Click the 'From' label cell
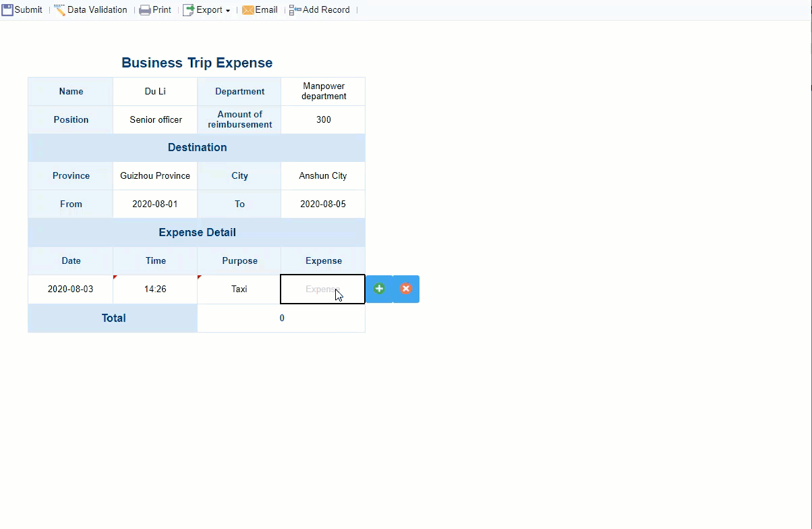Viewport: 812px width, 529px height. coord(71,204)
